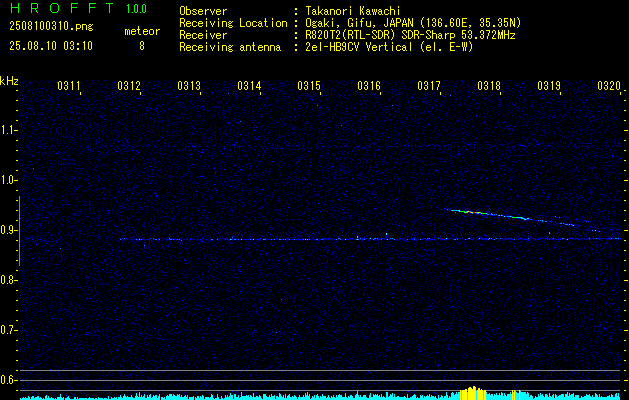Click the gray vertical frequency range bar
The width and height of the screenshot is (629, 400).
(x=19, y=231)
